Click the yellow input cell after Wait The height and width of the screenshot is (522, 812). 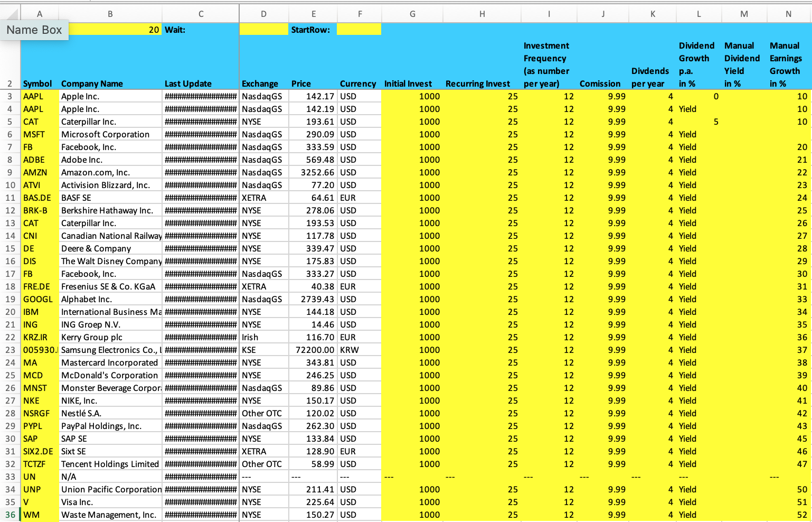pos(264,30)
